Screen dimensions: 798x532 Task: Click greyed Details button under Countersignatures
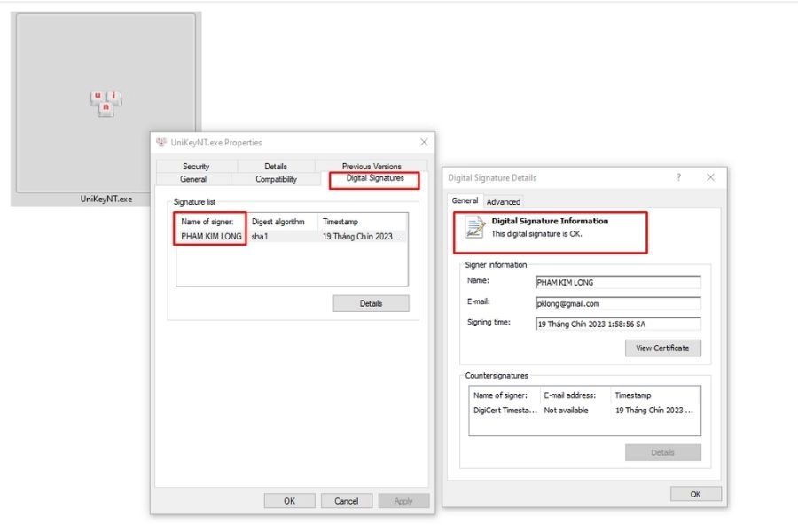[x=662, y=452]
